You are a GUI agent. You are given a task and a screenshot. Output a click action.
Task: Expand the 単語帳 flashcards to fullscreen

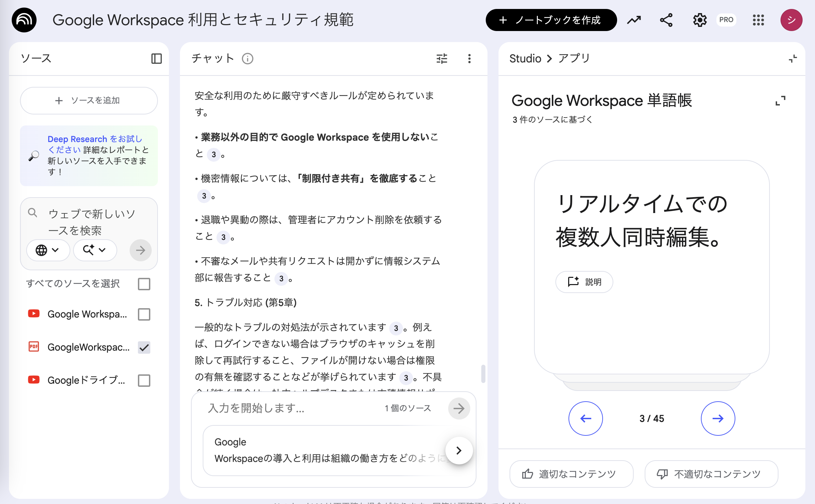coord(781,100)
